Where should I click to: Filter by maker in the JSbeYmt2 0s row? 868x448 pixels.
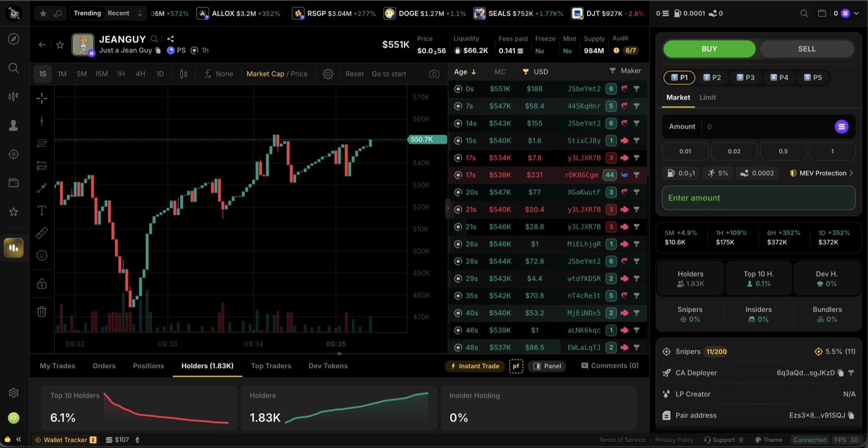[636, 88]
